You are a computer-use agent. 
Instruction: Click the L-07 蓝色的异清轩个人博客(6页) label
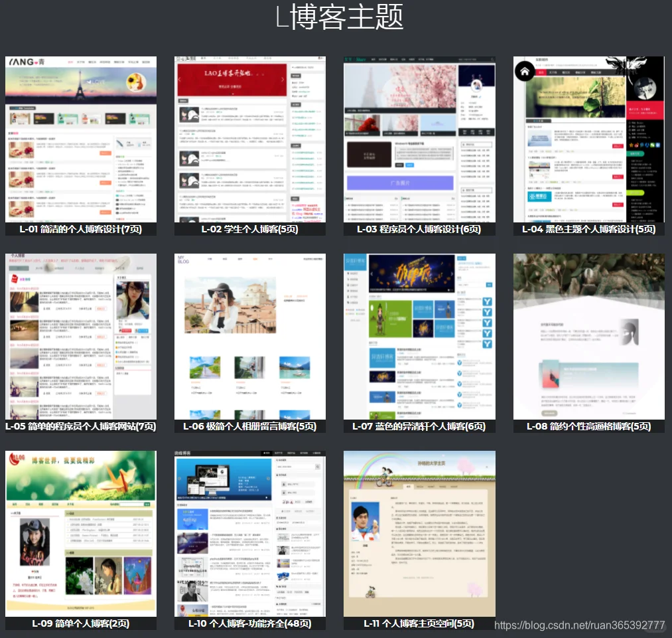click(419, 426)
